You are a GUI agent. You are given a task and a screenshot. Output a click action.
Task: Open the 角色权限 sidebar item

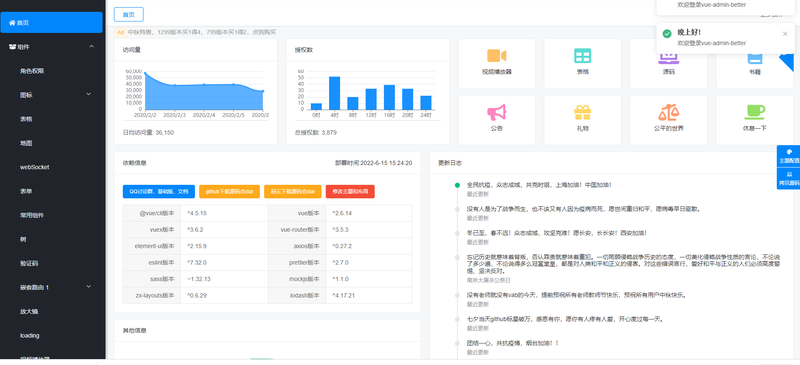53,71
